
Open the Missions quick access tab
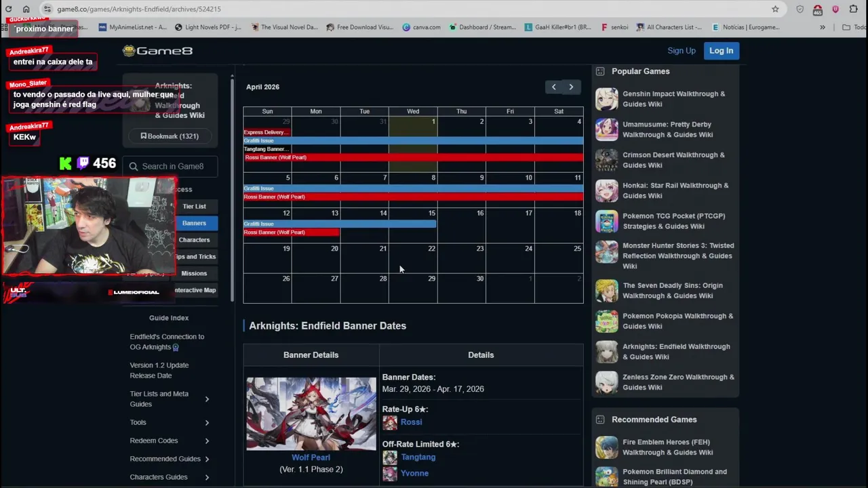pyautogui.click(x=194, y=273)
